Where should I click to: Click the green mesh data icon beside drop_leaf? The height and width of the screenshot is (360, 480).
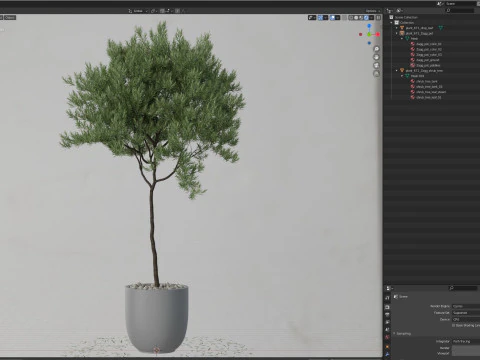441,28
